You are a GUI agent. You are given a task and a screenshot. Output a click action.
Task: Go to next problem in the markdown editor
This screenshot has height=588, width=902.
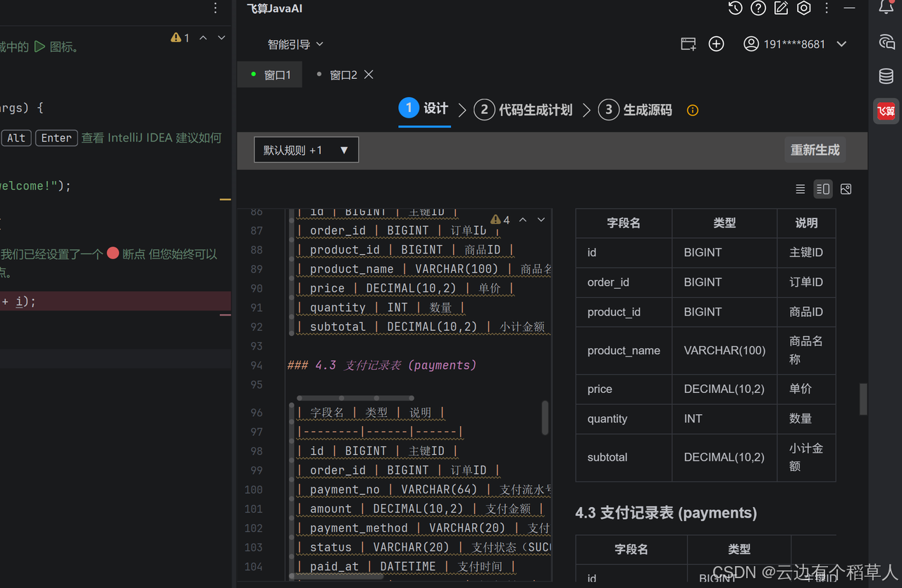tap(541, 220)
